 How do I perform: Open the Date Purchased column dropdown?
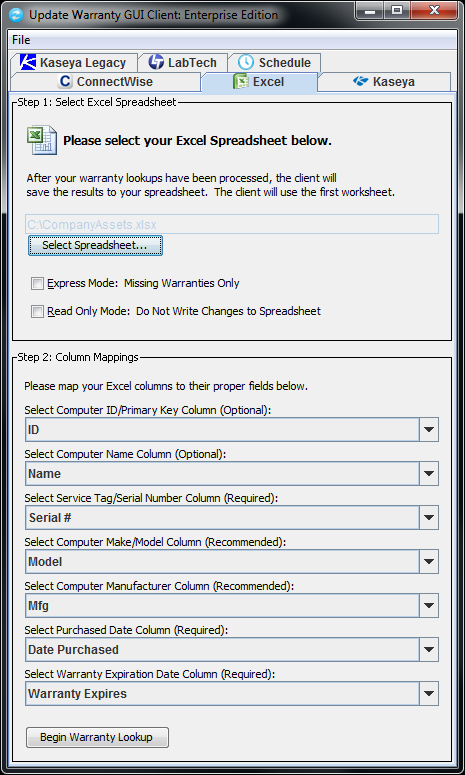[428, 649]
